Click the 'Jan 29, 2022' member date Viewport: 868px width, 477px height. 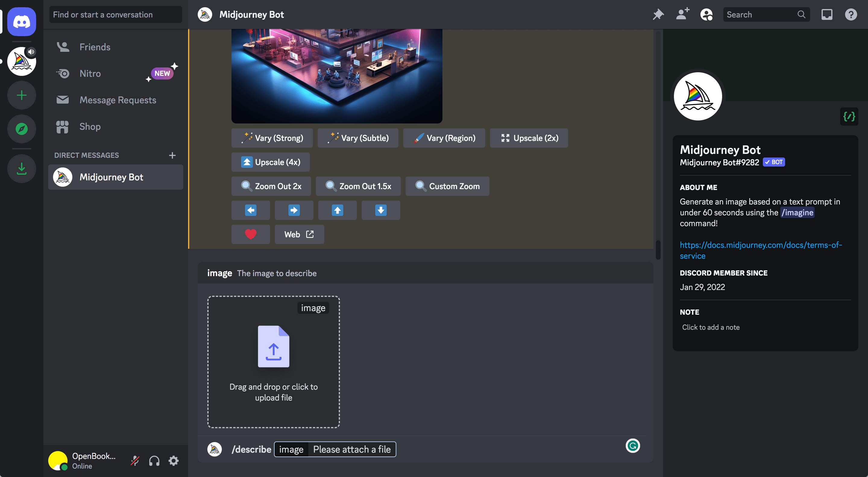coord(702,287)
